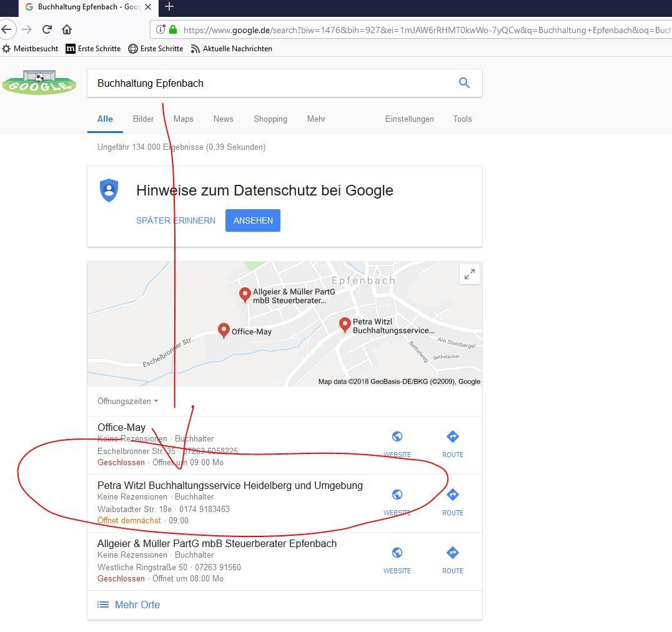
Task: Click the Petra Witzl map pin
Action: [x=345, y=325]
